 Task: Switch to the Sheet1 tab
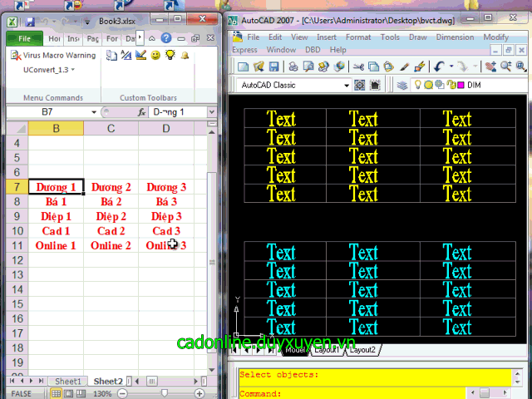click(x=68, y=382)
